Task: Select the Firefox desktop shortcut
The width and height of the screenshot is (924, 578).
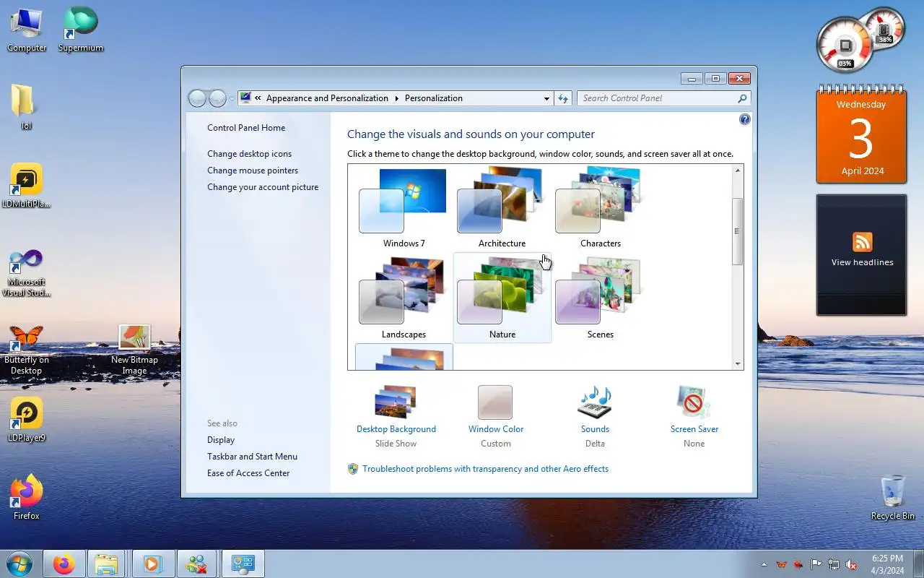Action: tap(26, 498)
